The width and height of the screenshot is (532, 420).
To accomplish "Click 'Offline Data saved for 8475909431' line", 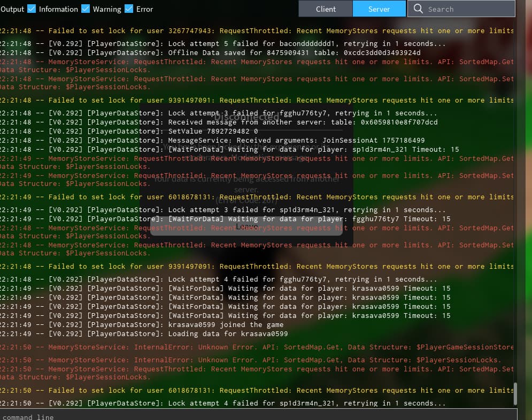I will (x=210, y=53).
